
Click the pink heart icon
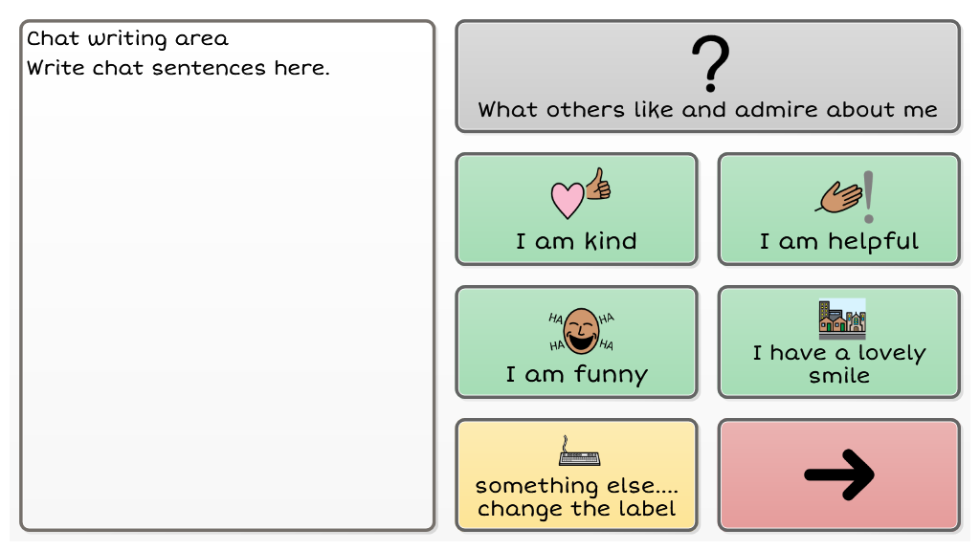pos(567,199)
